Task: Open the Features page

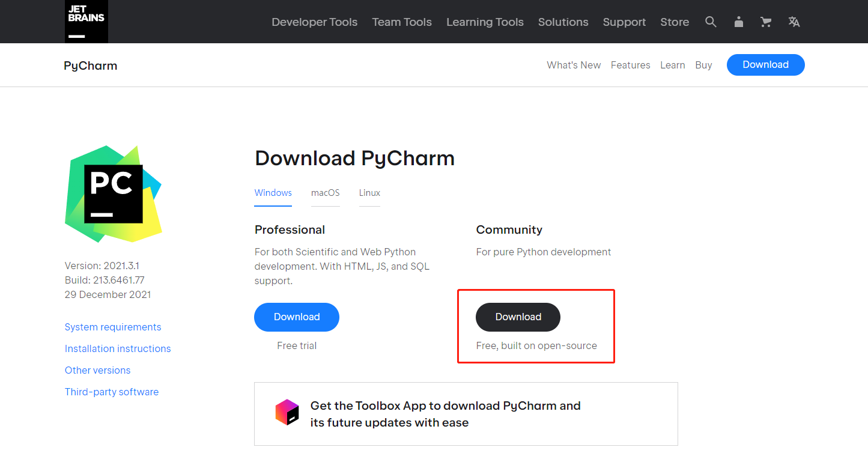Action: (x=630, y=65)
